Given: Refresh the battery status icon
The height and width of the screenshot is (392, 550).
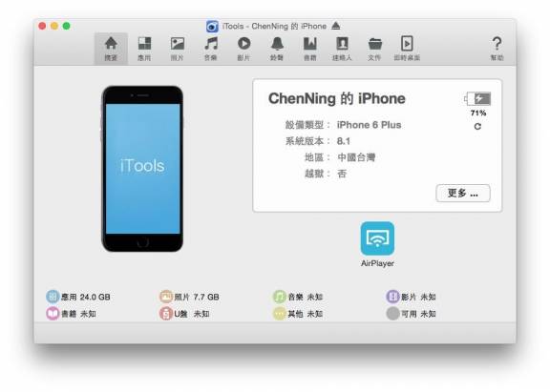Looking at the screenshot, I should point(477,127).
